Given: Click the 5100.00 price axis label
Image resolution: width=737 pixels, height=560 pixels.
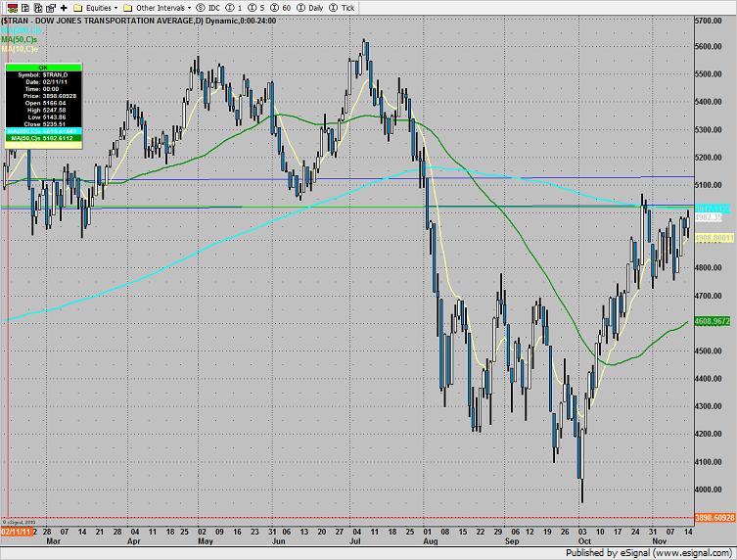Looking at the screenshot, I should (709, 185).
